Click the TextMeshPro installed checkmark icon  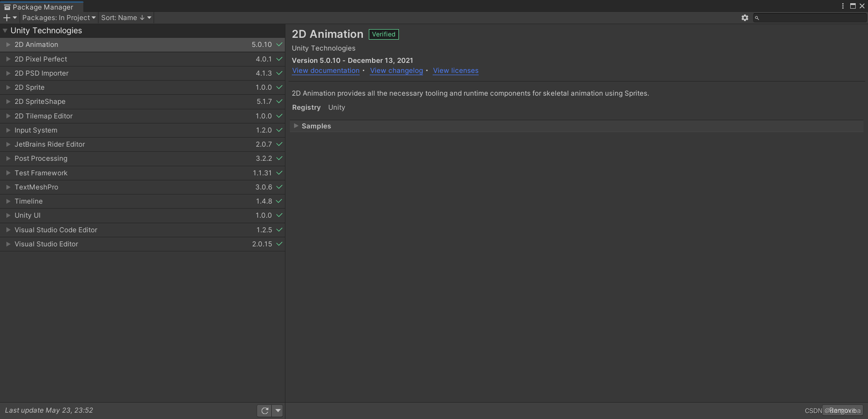click(x=279, y=187)
